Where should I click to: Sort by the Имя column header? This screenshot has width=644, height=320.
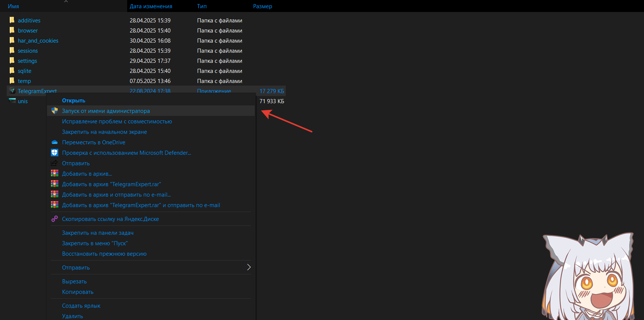(13, 6)
